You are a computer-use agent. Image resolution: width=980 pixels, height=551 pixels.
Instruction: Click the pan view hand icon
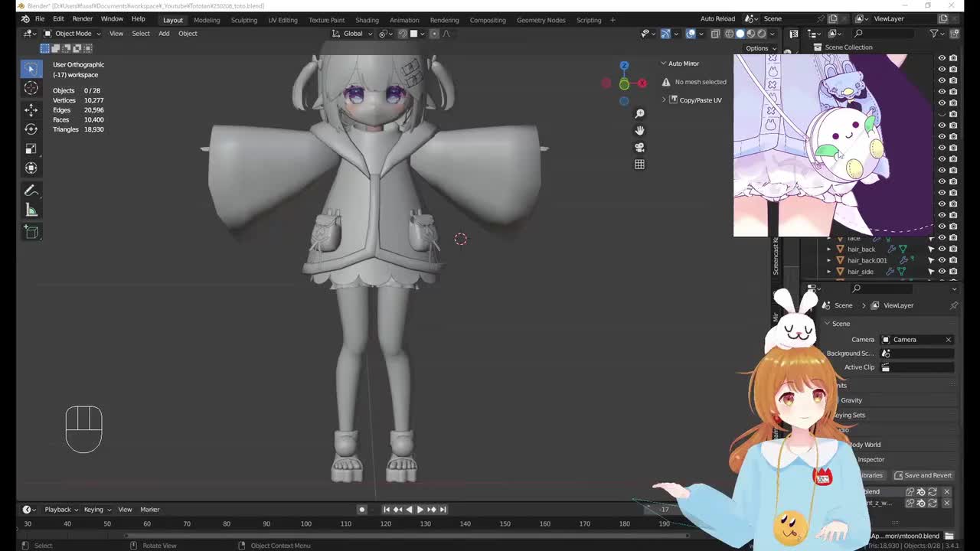[639, 130]
